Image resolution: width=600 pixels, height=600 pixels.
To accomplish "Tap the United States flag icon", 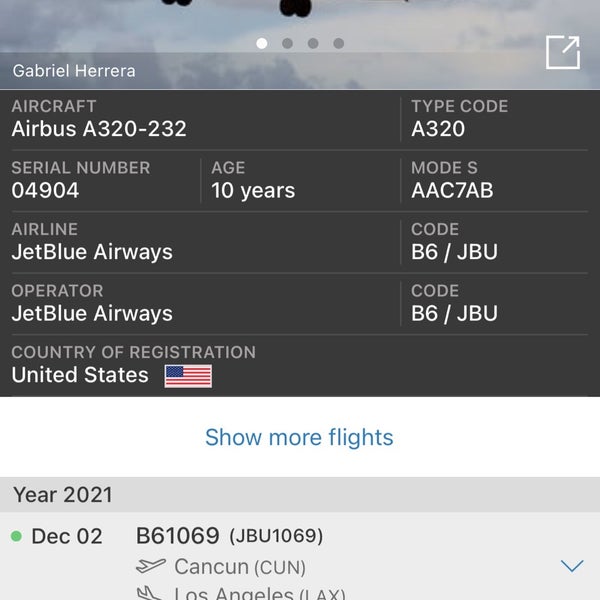I will [188, 376].
